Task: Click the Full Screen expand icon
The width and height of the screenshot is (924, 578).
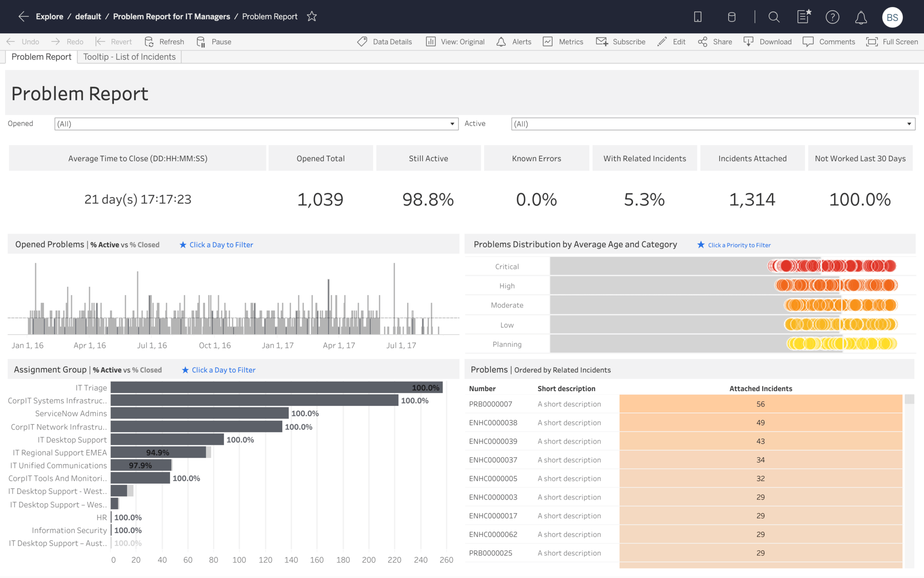Action: click(x=871, y=41)
